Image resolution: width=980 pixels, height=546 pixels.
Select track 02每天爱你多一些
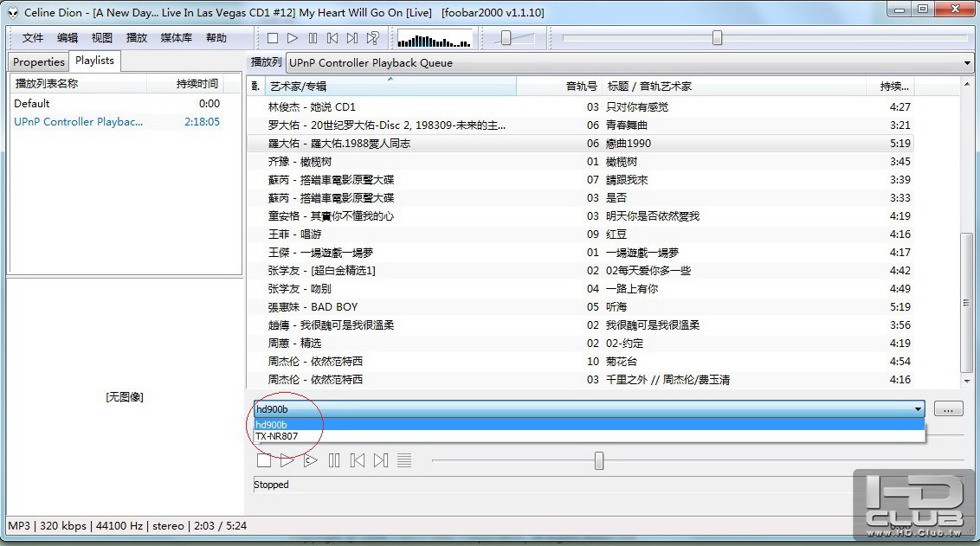[580, 271]
